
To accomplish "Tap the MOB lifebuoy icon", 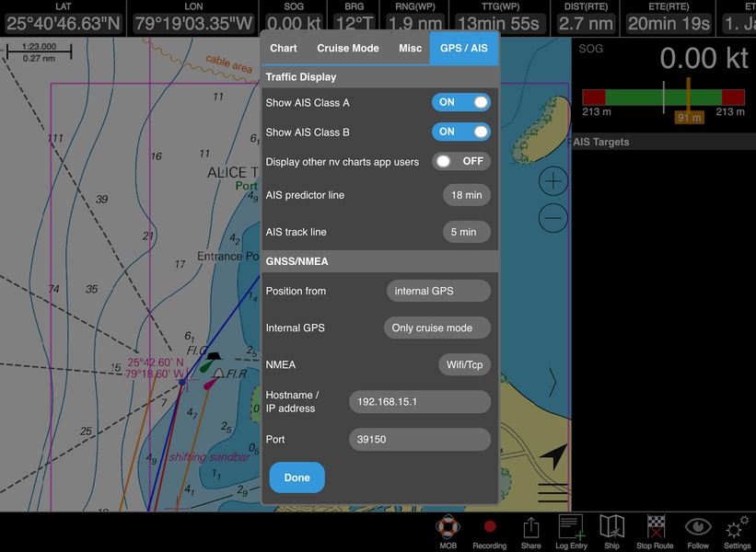I will click(448, 527).
